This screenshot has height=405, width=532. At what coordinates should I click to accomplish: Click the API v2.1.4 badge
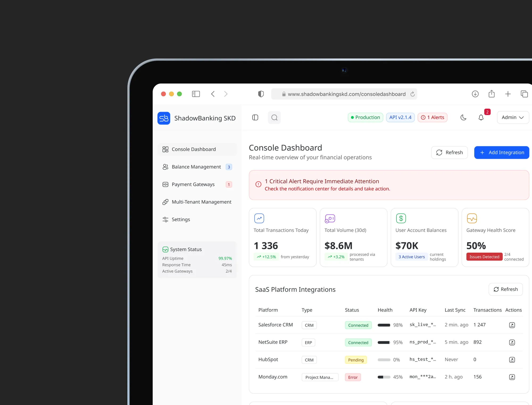pyautogui.click(x=400, y=117)
